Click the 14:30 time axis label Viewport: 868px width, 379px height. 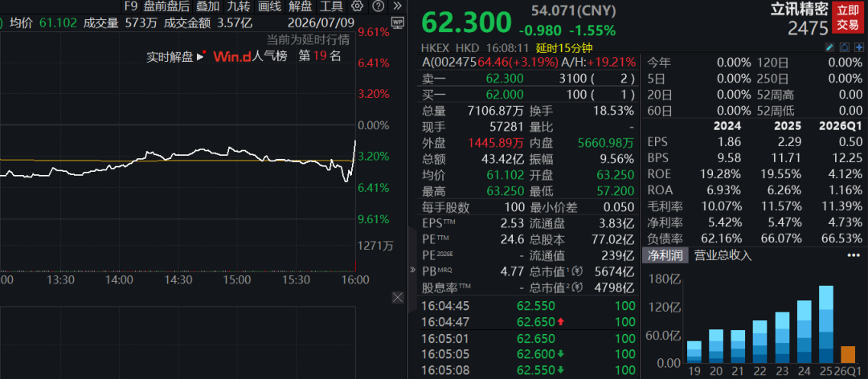click(x=178, y=280)
